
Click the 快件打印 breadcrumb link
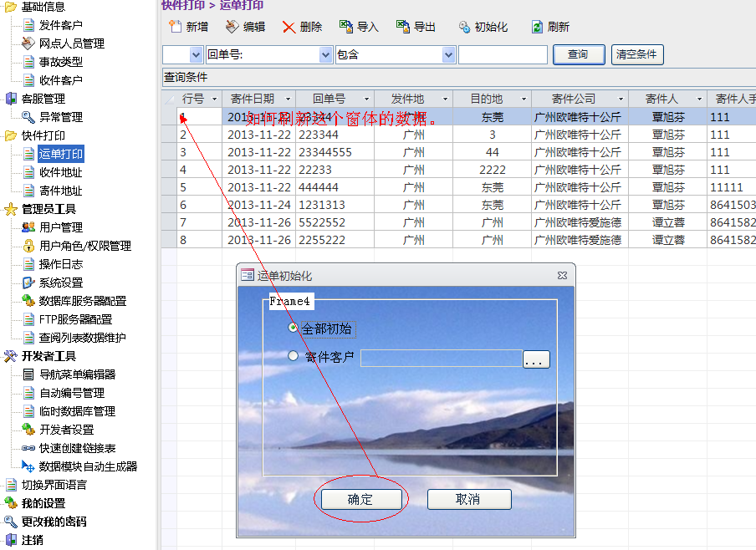tap(183, 5)
